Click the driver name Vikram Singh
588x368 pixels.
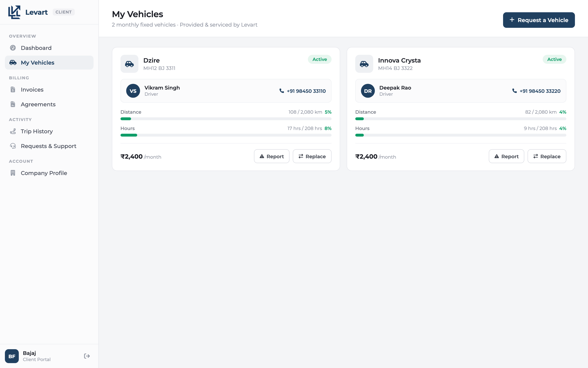[162, 88]
